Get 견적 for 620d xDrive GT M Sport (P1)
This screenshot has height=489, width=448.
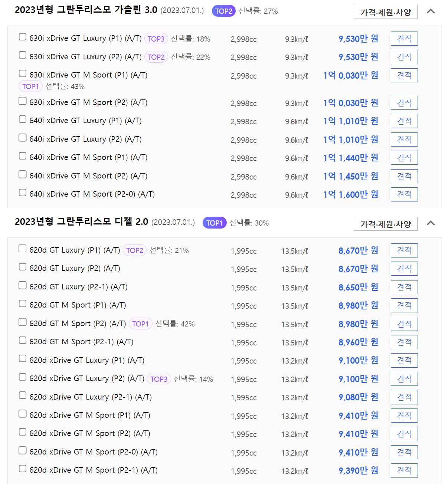pyautogui.click(x=404, y=416)
